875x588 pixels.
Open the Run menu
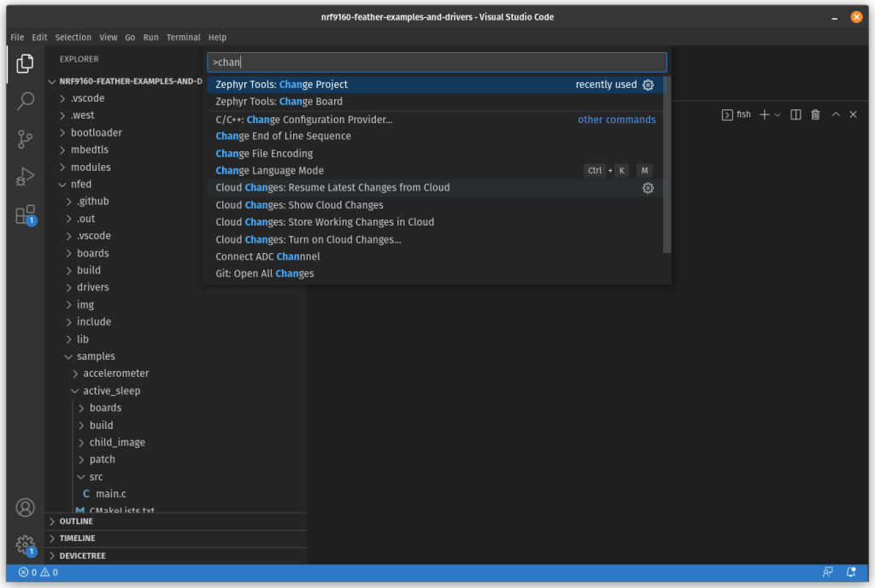click(150, 38)
